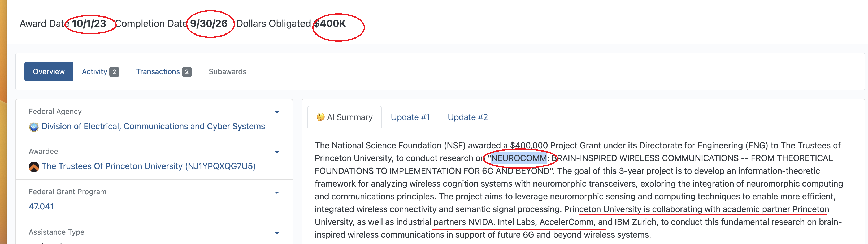The height and width of the screenshot is (244, 868).
Task: Select the Overview tab
Action: [x=49, y=71]
